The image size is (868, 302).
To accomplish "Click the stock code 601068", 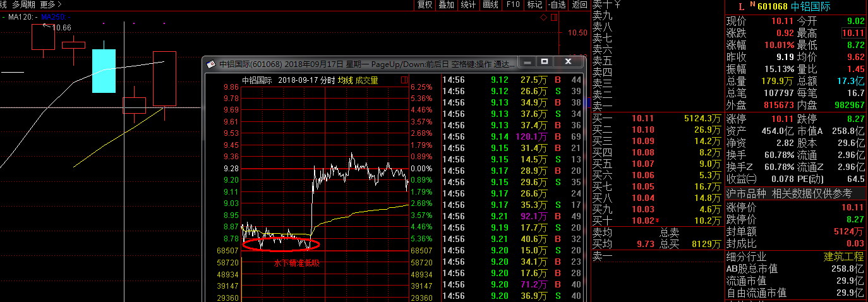I will pos(772,6).
